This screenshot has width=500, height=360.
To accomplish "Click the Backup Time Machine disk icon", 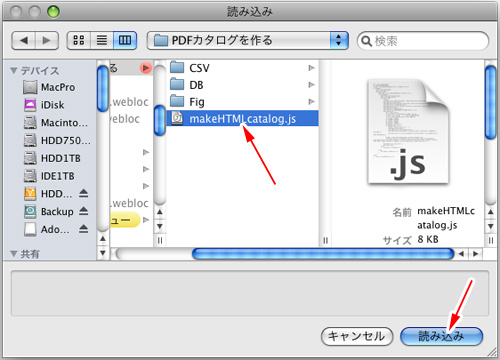I will (30, 211).
